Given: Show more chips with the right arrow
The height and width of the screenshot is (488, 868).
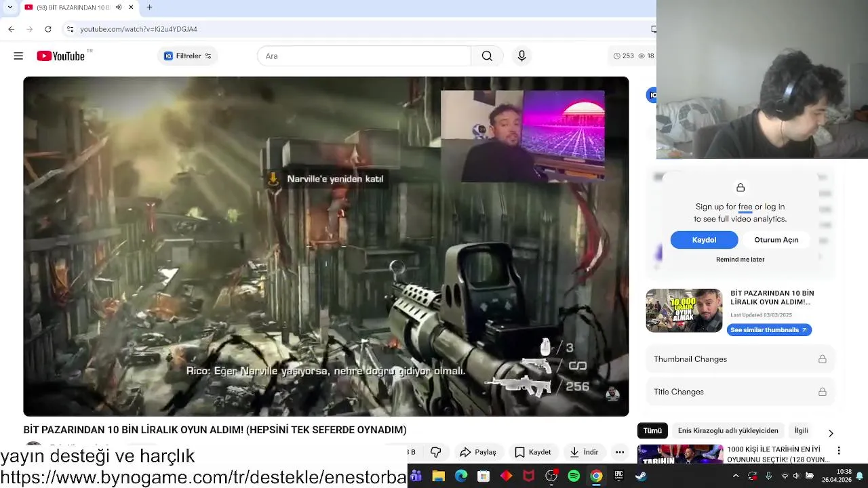Looking at the screenshot, I should point(831,433).
